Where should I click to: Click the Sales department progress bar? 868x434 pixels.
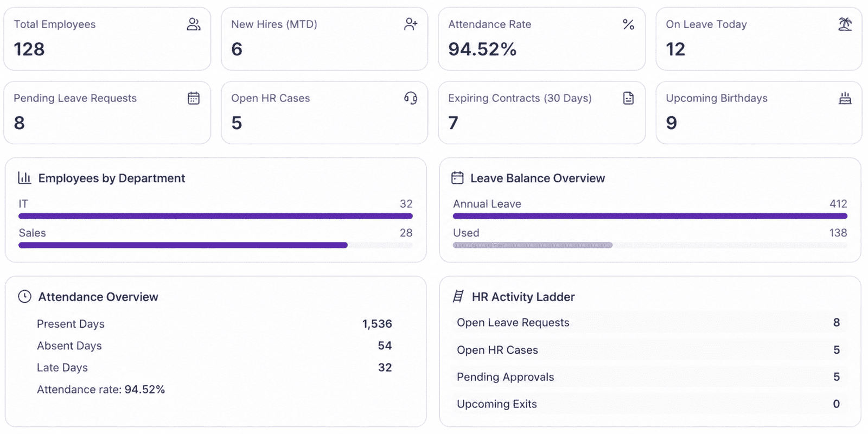tap(215, 245)
